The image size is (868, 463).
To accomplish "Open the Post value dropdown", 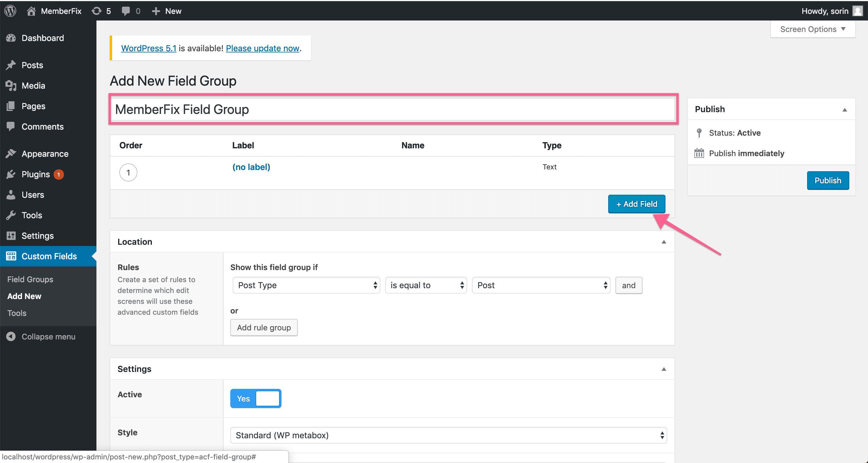I will click(541, 285).
